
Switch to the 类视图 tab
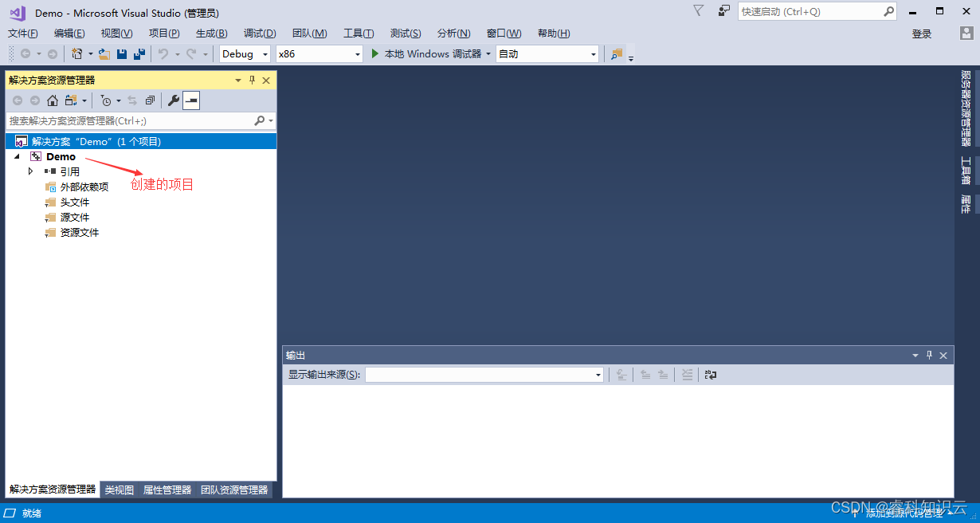[120, 490]
